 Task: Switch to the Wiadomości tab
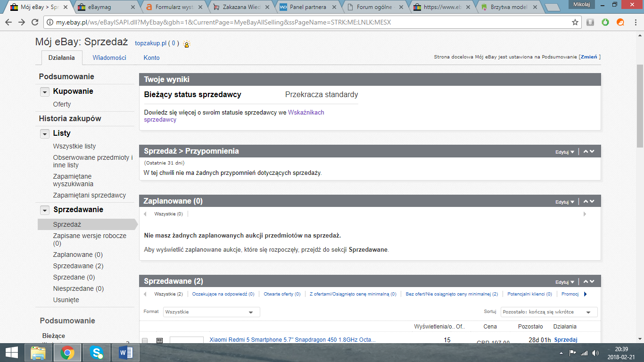click(x=109, y=58)
